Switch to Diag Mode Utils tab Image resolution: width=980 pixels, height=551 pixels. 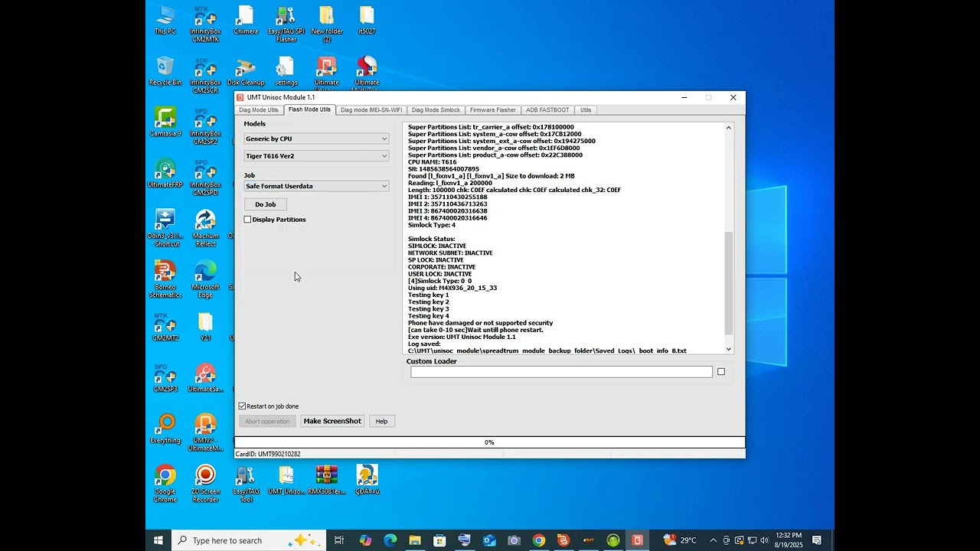point(259,110)
